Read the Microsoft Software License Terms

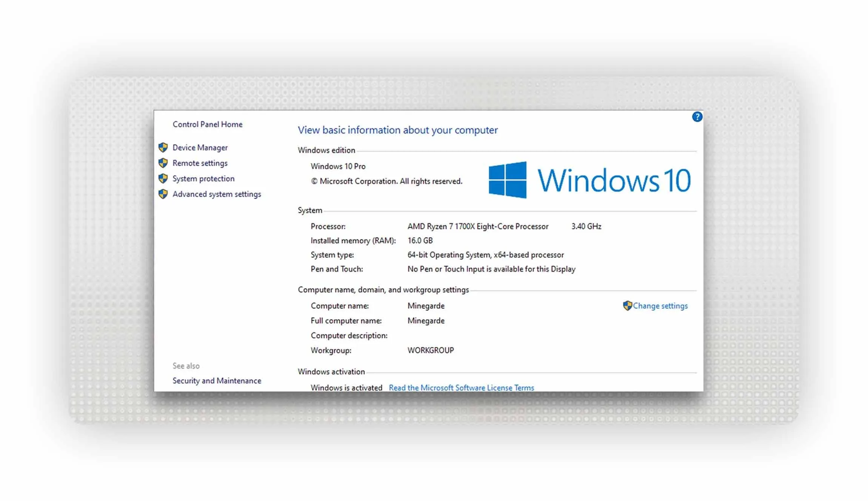(461, 388)
